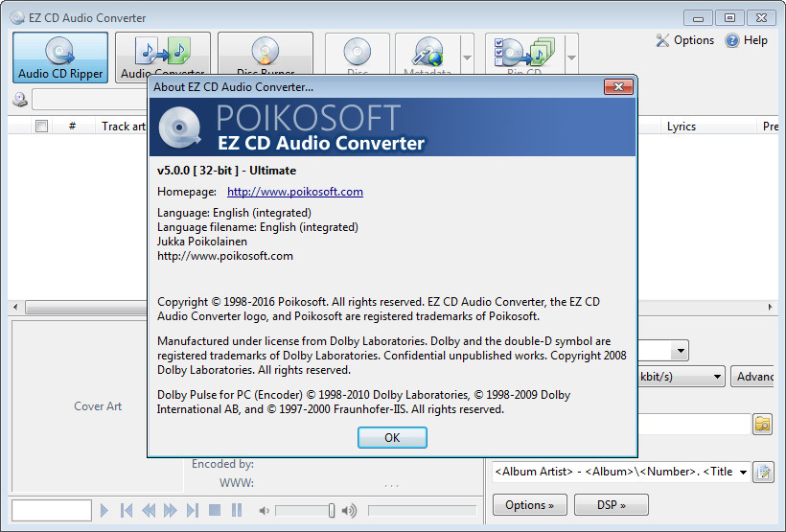Viewport: 786px width, 532px height.
Task: Click the Metadata globe icon
Action: pyautogui.click(x=427, y=55)
